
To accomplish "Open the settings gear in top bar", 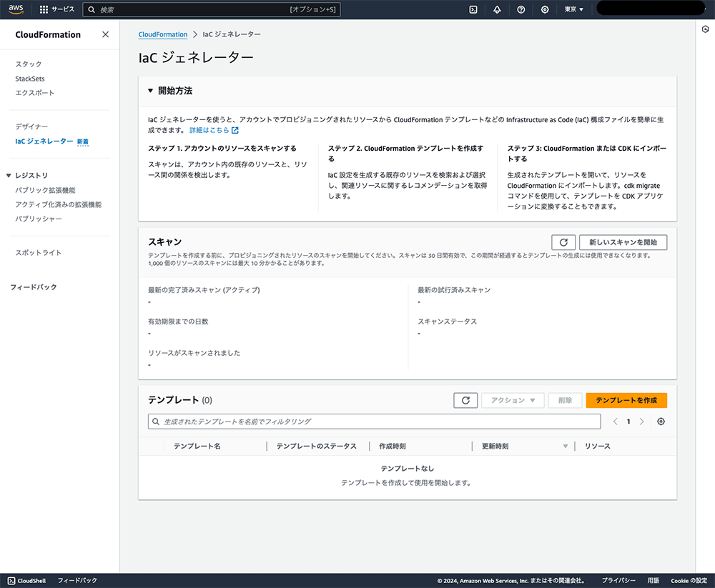I will [544, 9].
